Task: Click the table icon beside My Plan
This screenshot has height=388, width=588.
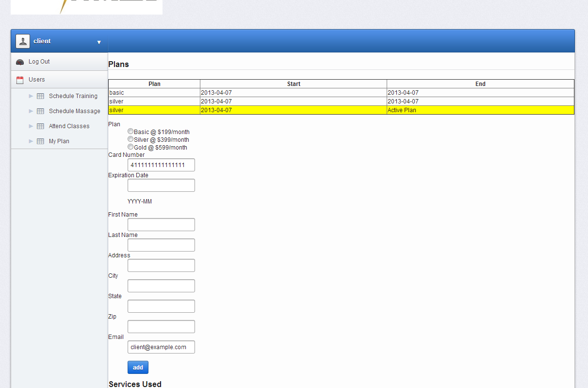Action: [41, 141]
